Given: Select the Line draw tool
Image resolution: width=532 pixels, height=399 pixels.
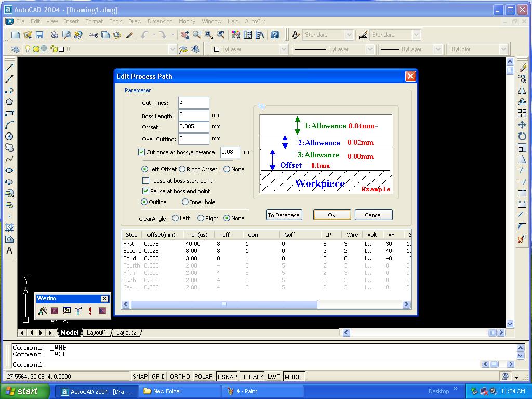Looking at the screenshot, I should (x=9, y=68).
